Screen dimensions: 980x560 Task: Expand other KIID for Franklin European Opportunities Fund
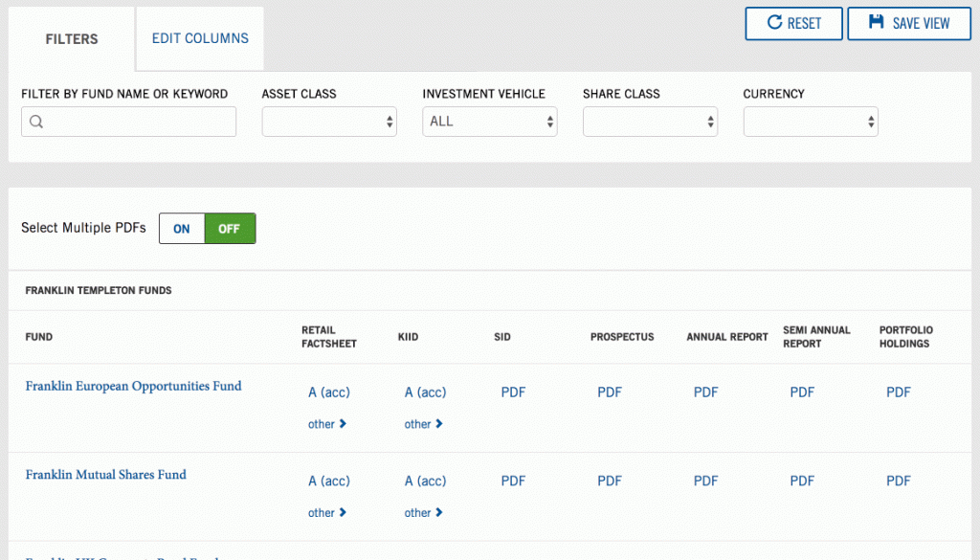pyautogui.click(x=423, y=424)
